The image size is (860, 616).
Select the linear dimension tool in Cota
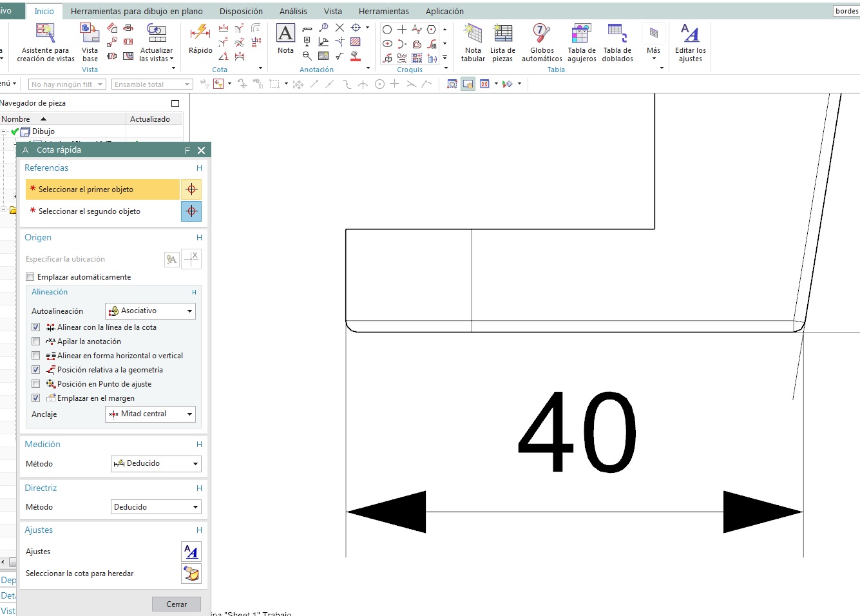tap(224, 28)
